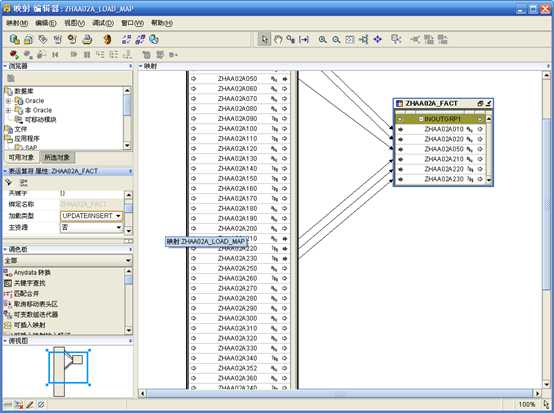Select 数据库 in the browser tree
Screen dimensions: 554x413
(x=24, y=91)
